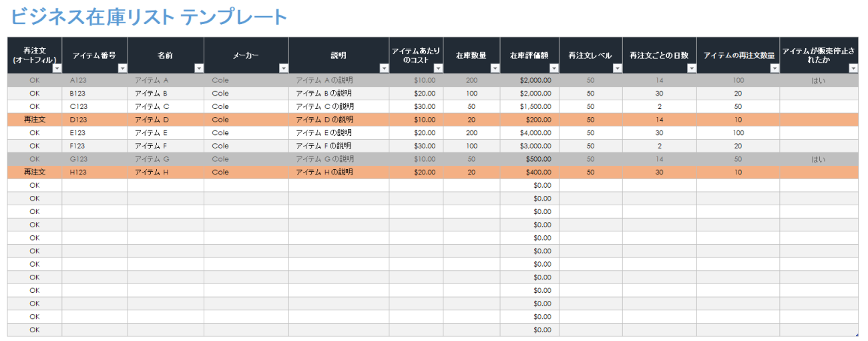Open the 在庫数量 column filter dropdown
This screenshot has width=868, height=341.
pos(495,68)
